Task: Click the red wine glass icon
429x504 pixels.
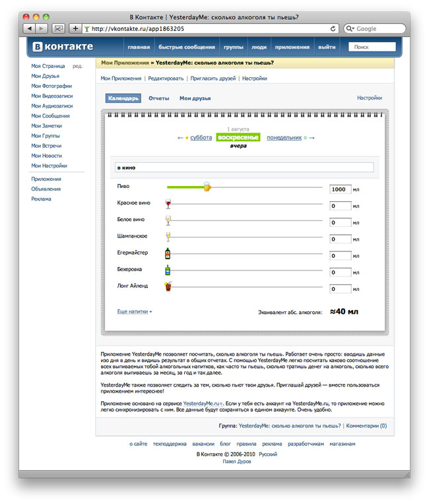Action: pyautogui.click(x=168, y=203)
